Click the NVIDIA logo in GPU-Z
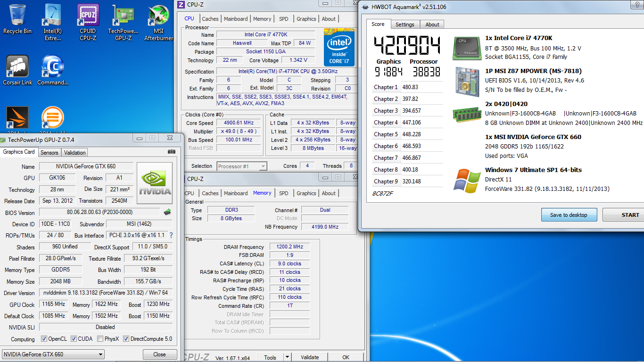644x362 pixels. 155,184
